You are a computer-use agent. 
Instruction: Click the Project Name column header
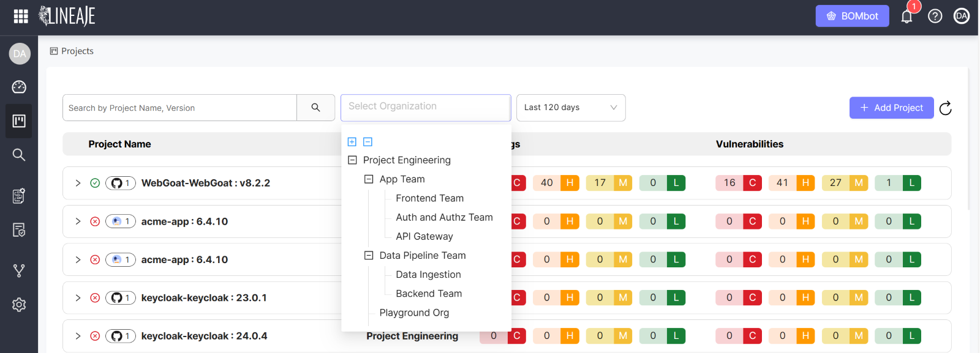coord(119,144)
